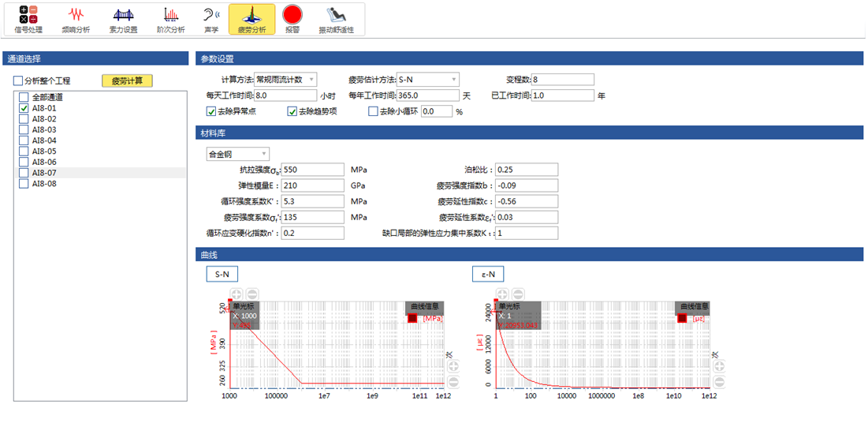Click the S-N chart right-side minus icon

tap(453, 381)
